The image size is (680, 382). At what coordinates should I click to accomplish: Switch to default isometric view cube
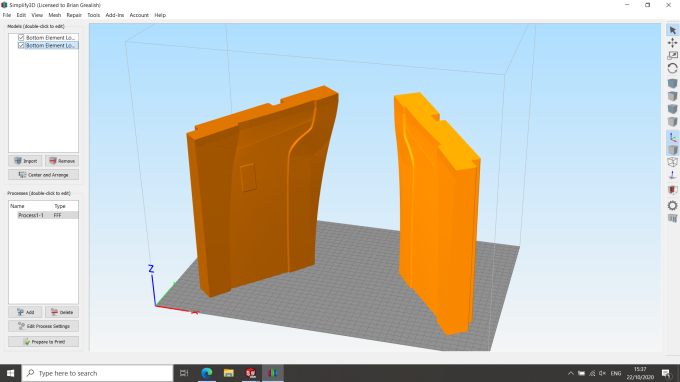tap(672, 83)
